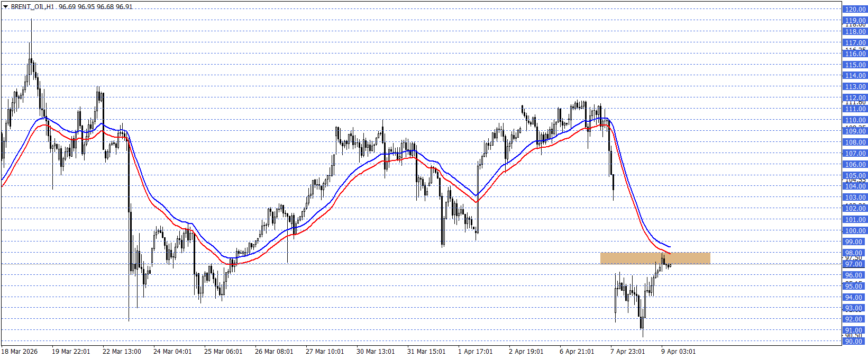Screen dimensions: 868x358
Task: Click the 1 Apr 17:01 time label
Action: click(476, 352)
